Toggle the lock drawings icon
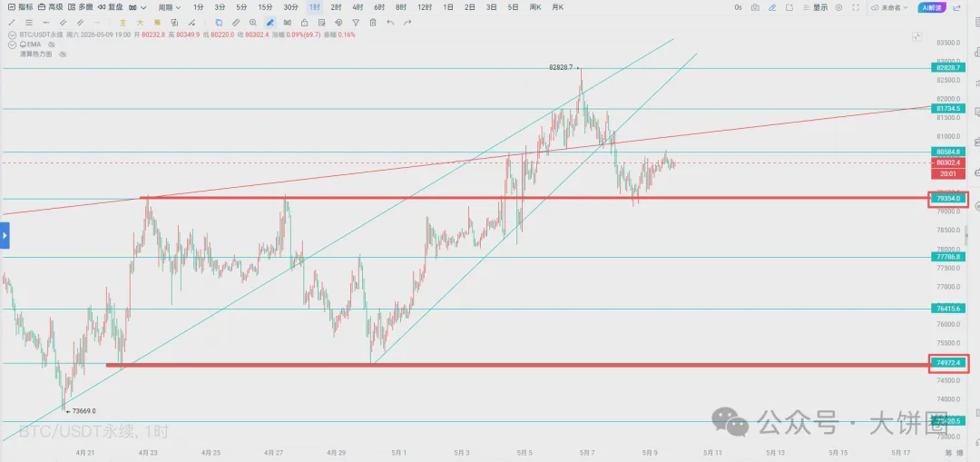The image size is (980, 462). (x=304, y=23)
